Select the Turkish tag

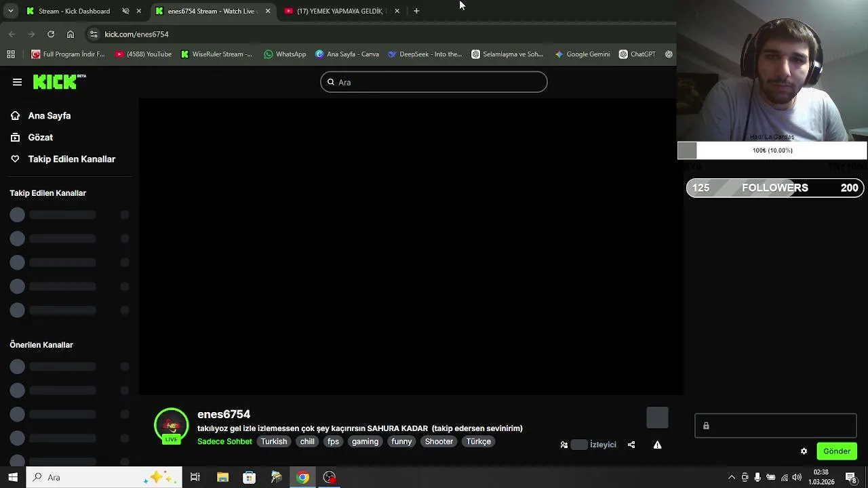[x=274, y=441]
